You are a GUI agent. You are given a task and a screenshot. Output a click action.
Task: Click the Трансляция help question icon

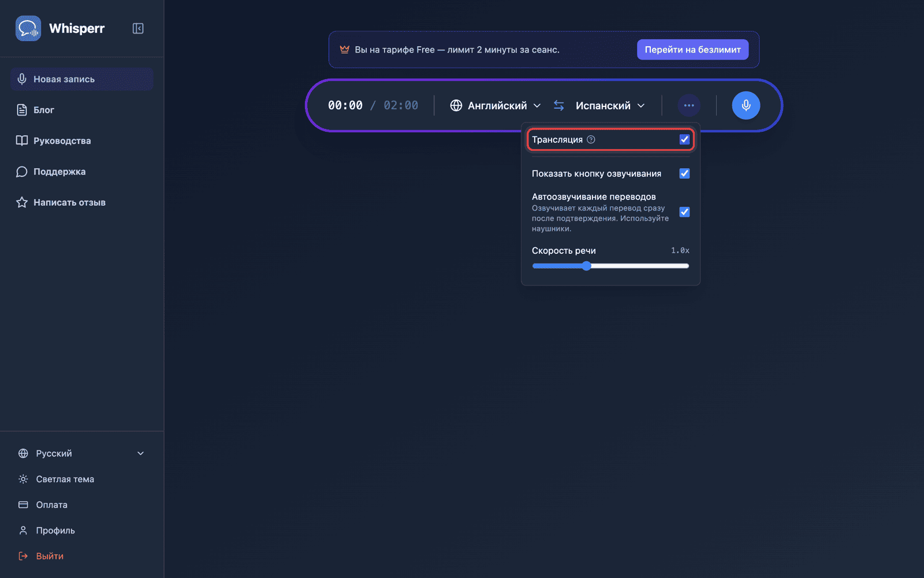[x=591, y=139]
